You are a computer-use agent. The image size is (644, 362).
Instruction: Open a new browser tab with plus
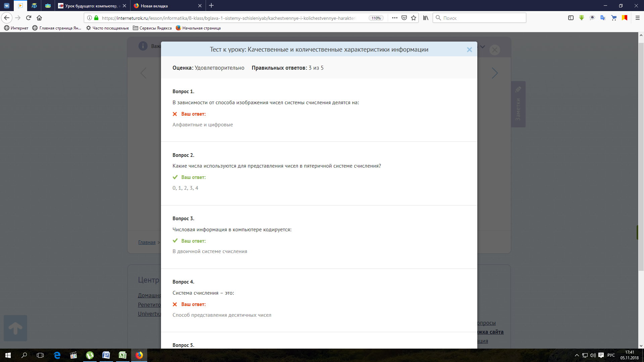(x=211, y=5)
